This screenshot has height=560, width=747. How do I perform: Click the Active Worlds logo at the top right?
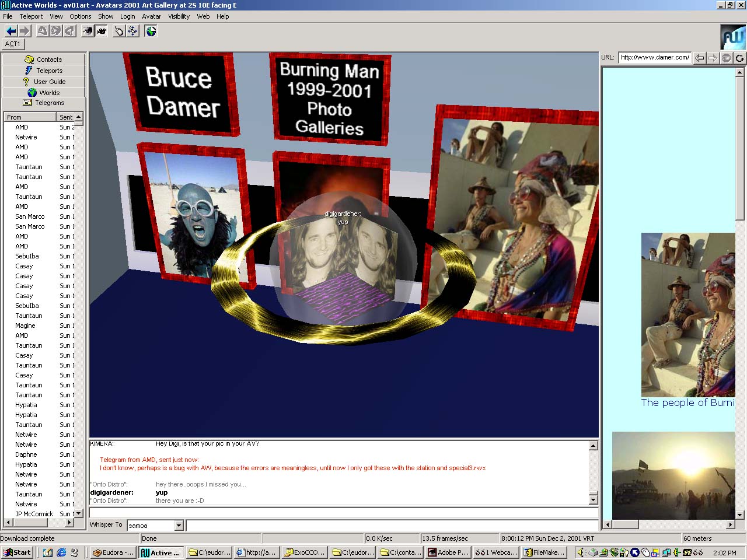click(732, 37)
